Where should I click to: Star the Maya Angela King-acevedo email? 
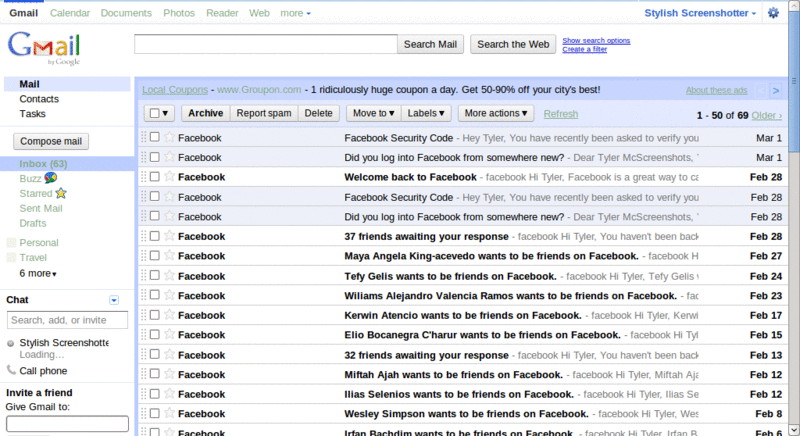[169, 255]
